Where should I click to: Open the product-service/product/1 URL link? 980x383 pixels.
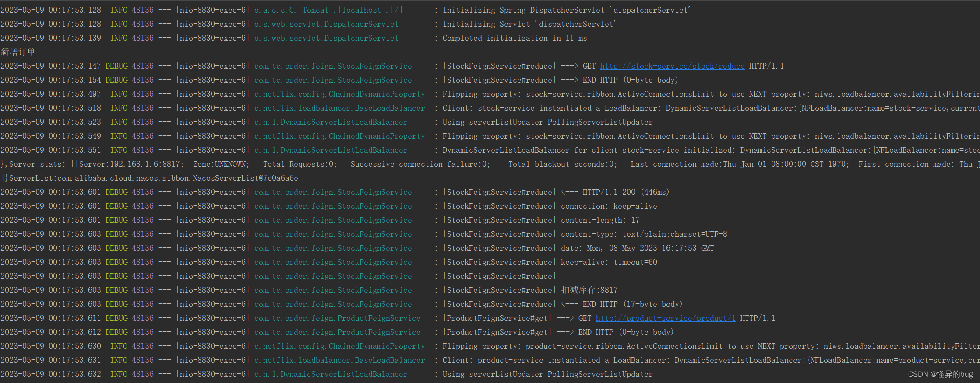[x=666, y=318]
